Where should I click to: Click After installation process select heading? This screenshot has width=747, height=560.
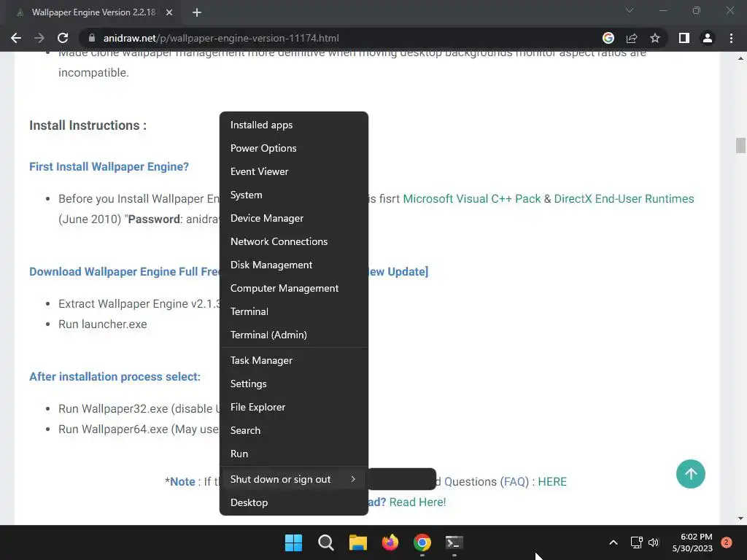(x=115, y=377)
